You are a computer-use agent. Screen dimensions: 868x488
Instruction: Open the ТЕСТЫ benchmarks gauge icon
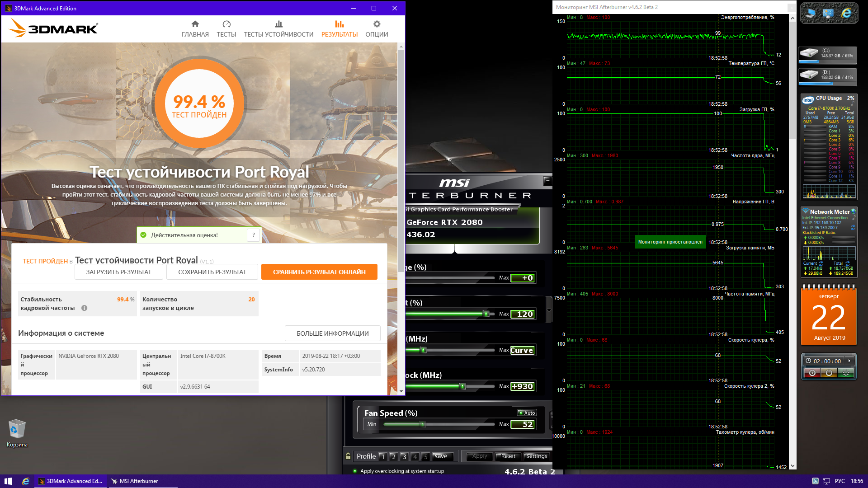click(x=226, y=24)
